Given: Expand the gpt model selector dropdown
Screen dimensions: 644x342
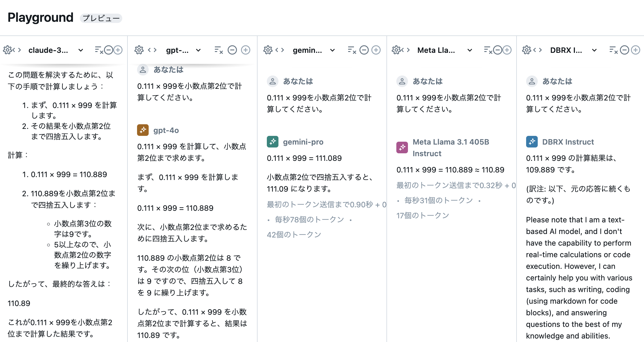Looking at the screenshot, I should pyautogui.click(x=198, y=50).
